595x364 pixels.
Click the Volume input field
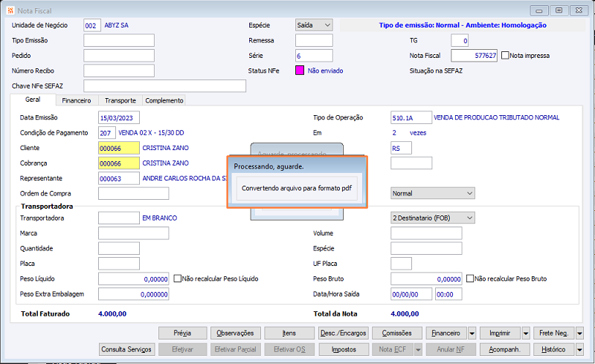(426, 233)
